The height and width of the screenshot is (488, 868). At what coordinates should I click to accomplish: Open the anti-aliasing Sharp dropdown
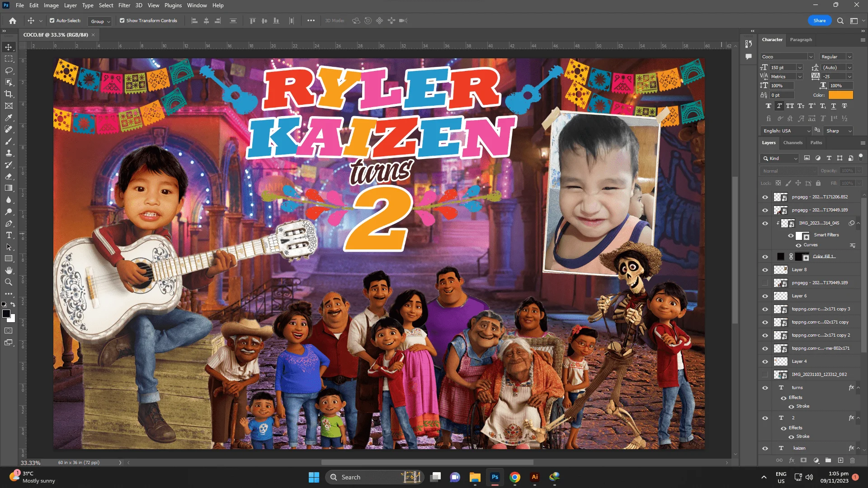click(839, 131)
